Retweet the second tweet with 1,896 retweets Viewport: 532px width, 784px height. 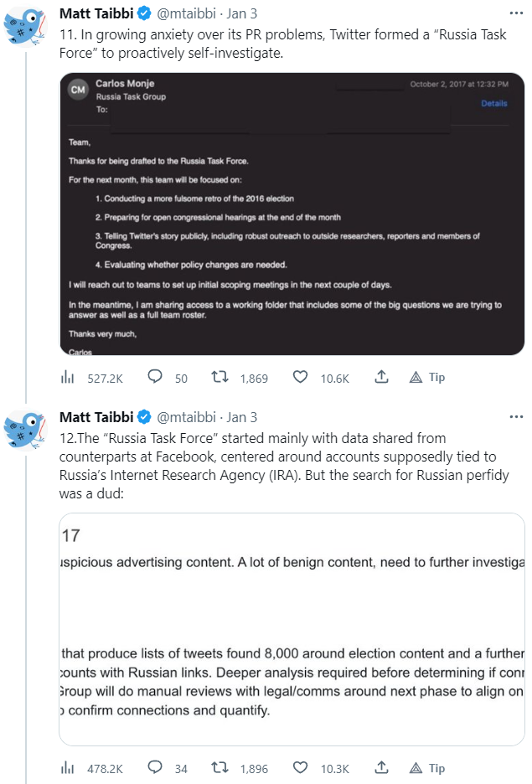coord(220,768)
